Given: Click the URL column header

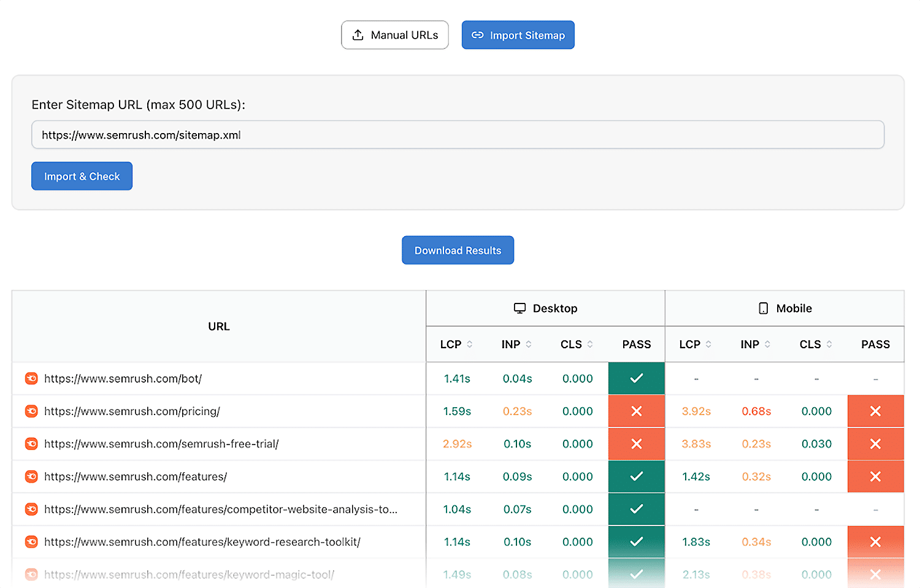Looking at the screenshot, I should (219, 326).
